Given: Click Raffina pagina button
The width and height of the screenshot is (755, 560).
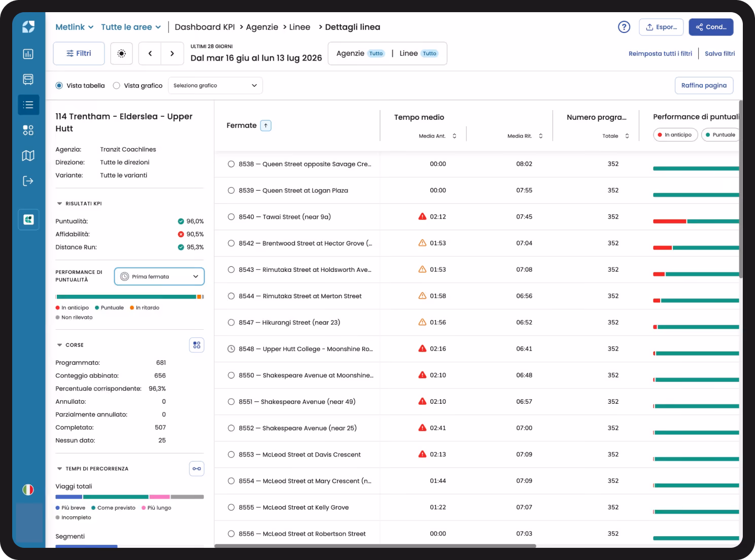Looking at the screenshot, I should click(704, 86).
